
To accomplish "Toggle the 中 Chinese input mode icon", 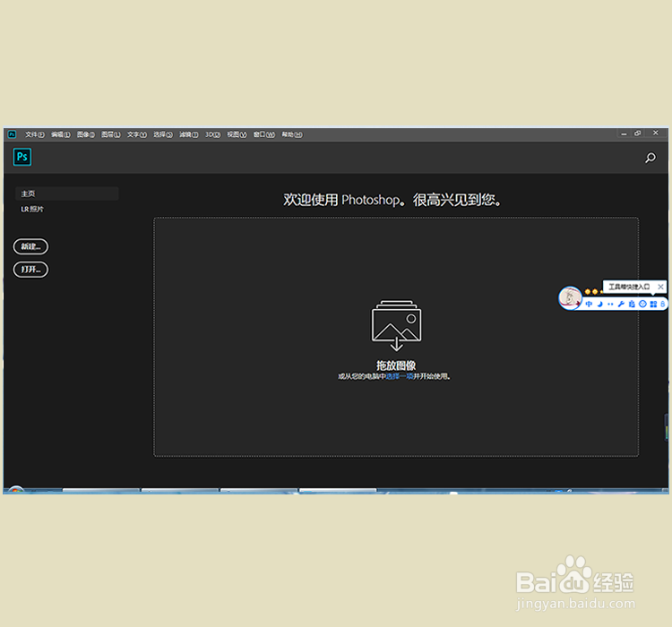I will click(x=590, y=304).
